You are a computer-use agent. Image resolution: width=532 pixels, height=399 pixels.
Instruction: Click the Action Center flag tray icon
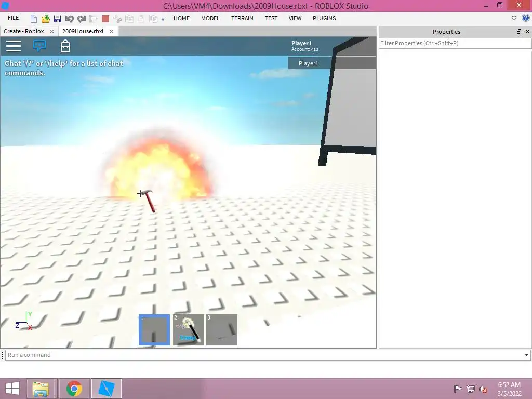tap(458, 389)
